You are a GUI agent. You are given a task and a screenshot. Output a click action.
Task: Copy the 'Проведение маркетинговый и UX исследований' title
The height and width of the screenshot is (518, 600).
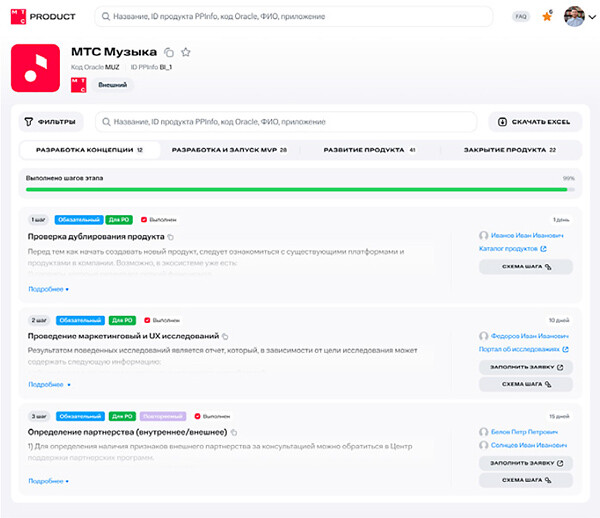pos(225,337)
